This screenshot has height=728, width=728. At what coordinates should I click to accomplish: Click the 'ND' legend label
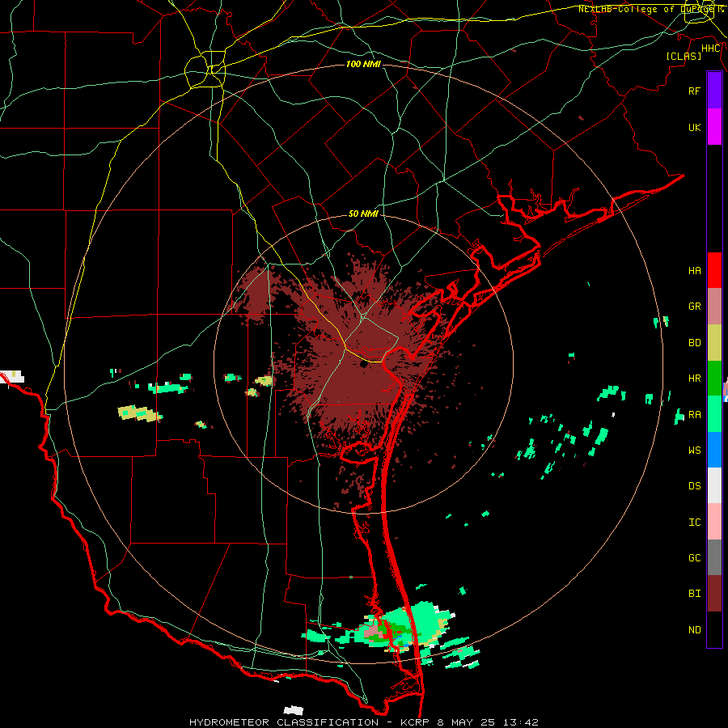point(694,630)
